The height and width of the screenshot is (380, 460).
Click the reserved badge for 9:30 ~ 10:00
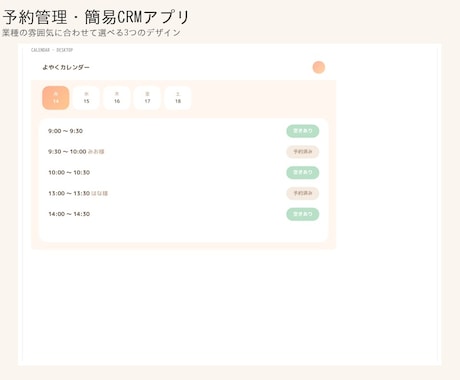(303, 152)
